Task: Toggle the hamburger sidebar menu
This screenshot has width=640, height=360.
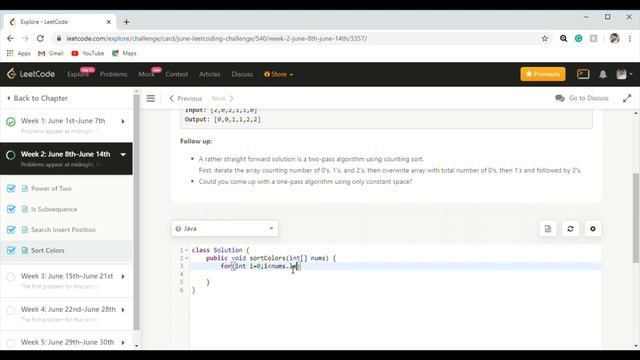Action: point(151,98)
